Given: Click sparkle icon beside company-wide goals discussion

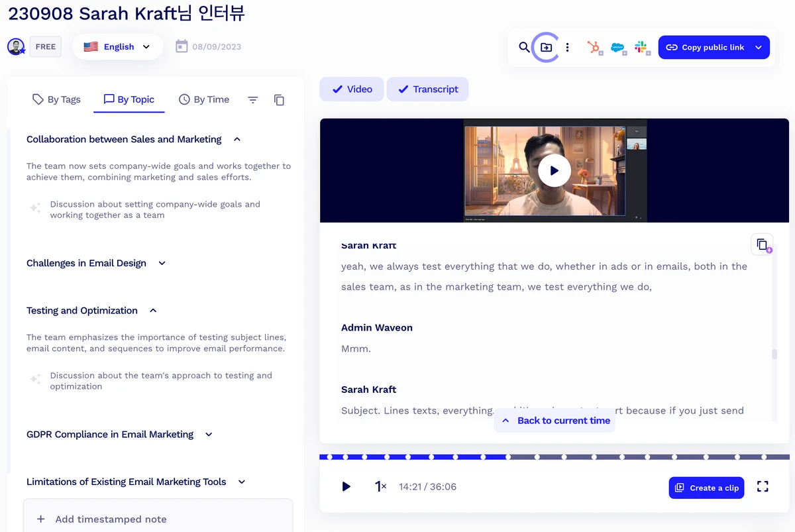Looking at the screenshot, I should coord(35,208).
